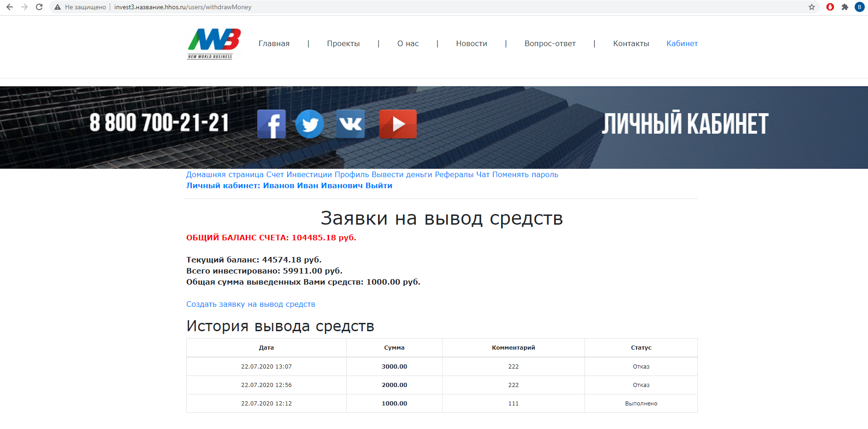Viewport: 868px width, 429px height.
Task: Open the YouTube play icon
Action: 398,124
